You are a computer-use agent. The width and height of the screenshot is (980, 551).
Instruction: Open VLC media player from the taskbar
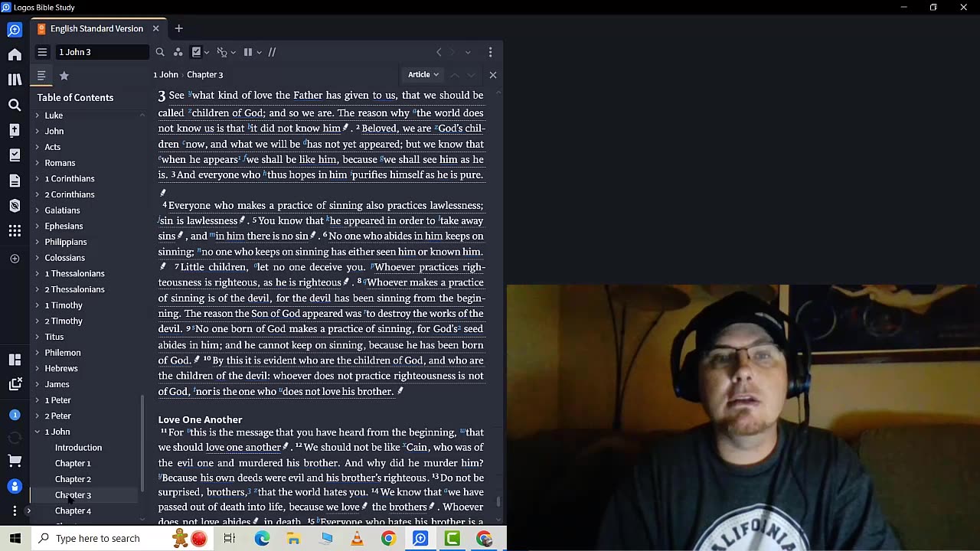click(x=357, y=539)
